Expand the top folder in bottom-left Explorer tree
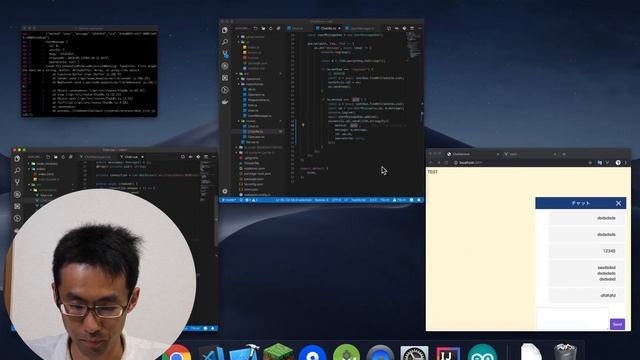 point(45,164)
